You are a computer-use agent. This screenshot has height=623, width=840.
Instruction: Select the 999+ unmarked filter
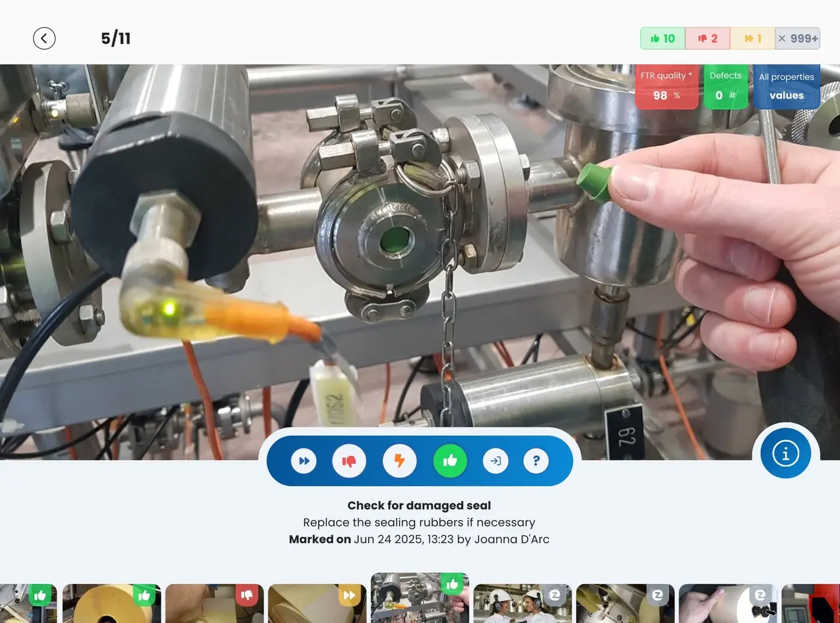(797, 38)
